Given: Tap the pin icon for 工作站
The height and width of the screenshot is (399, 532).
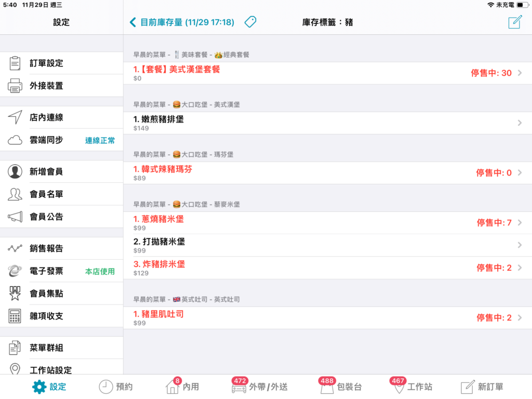Looking at the screenshot, I should coord(398,388).
